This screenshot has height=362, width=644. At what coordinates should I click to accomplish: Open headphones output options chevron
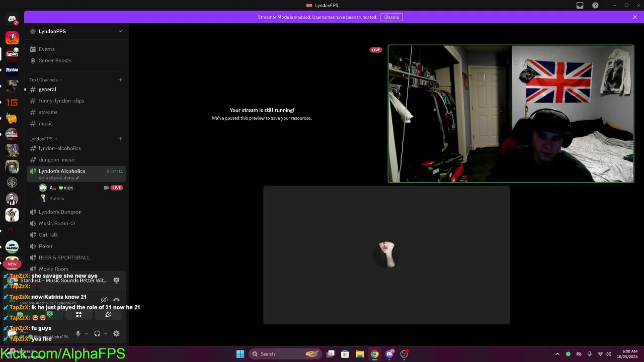pos(105,334)
